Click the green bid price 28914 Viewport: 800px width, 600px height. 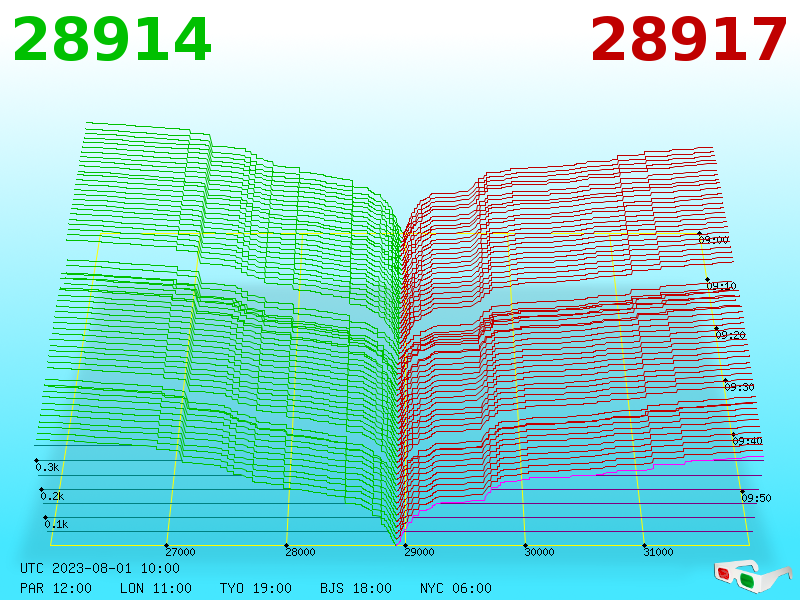coord(112,40)
